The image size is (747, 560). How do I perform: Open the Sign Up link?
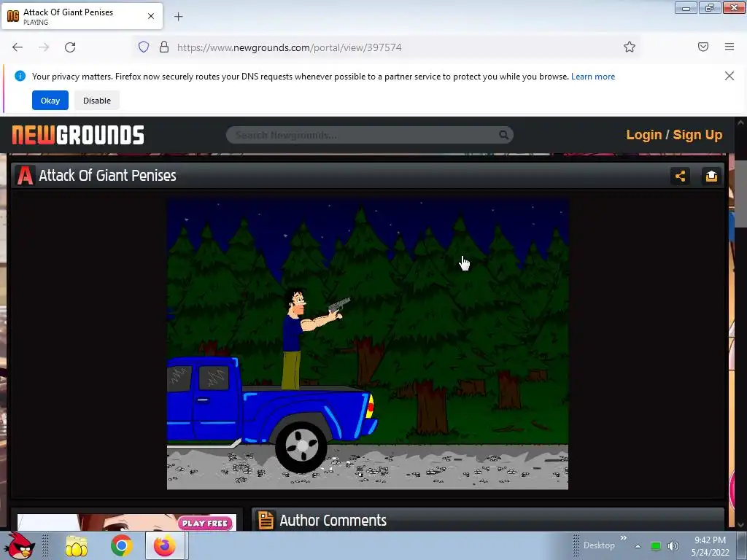click(697, 135)
